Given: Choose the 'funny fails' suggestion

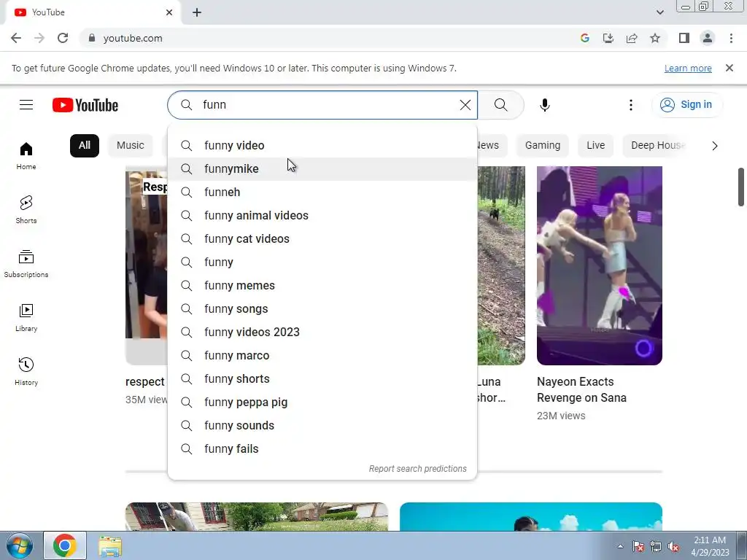Looking at the screenshot, I should (x=322, y=448).
